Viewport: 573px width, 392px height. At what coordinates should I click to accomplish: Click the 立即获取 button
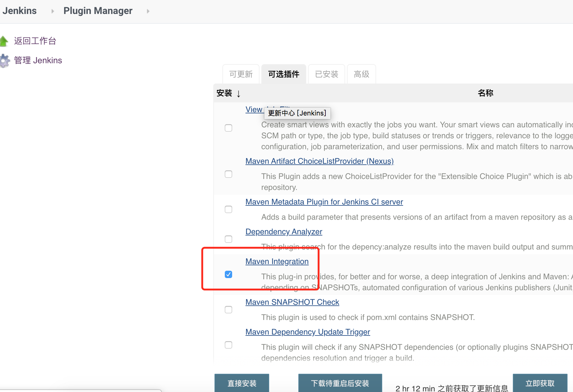tap(540, 383)
